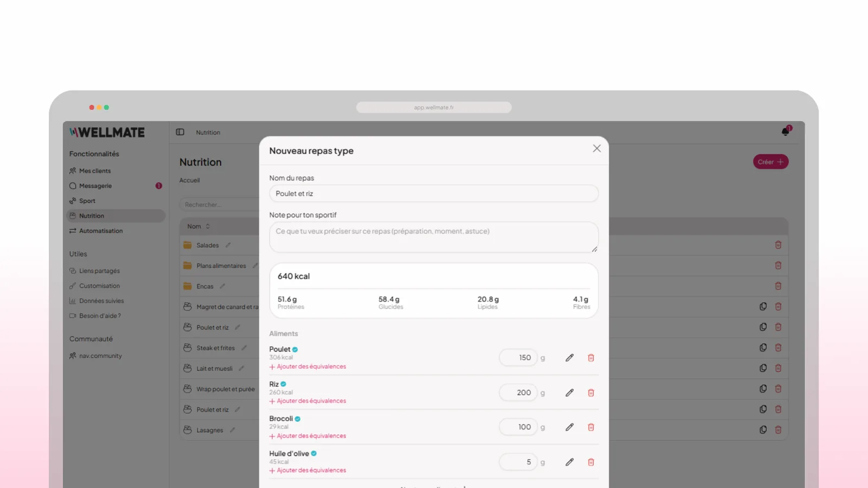Click the Wellmate logo
The image size is (868, 488).
click(107, 132)
